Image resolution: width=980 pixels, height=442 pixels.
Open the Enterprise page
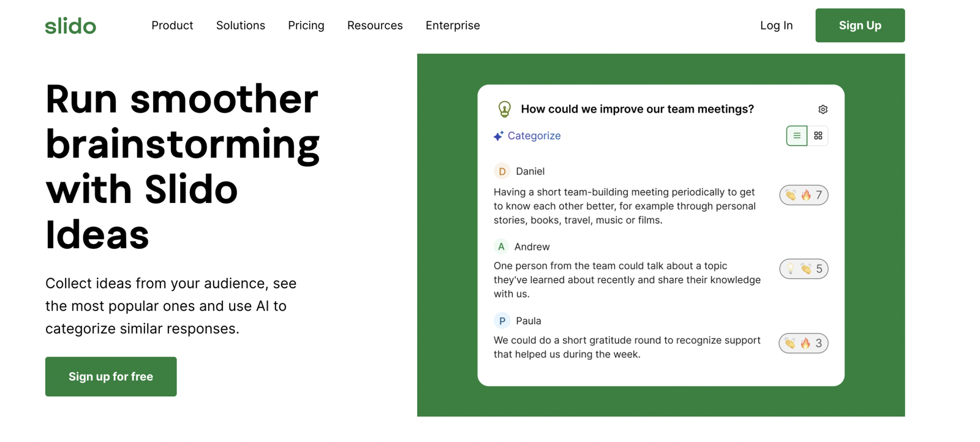pos(453,25)
